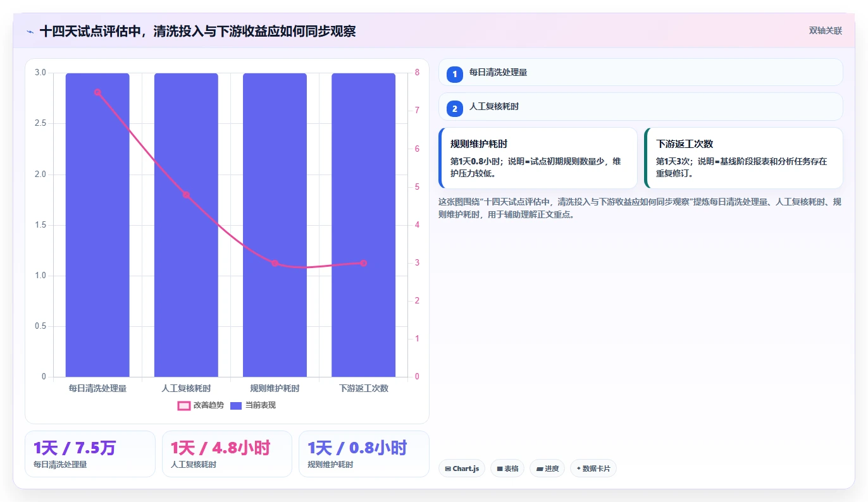Click the purple 当前表现 legend swatch
Viewport: 868px width, 502px height.
coord(236,405)
